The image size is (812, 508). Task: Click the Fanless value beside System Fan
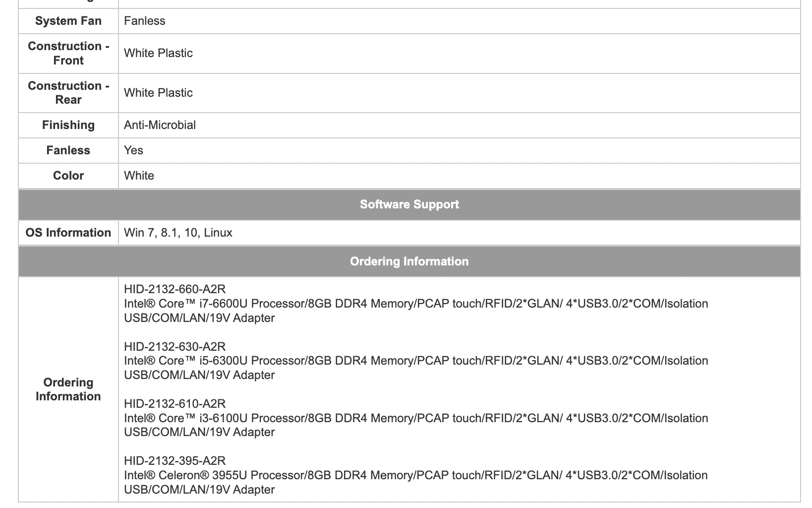(145, 21)
